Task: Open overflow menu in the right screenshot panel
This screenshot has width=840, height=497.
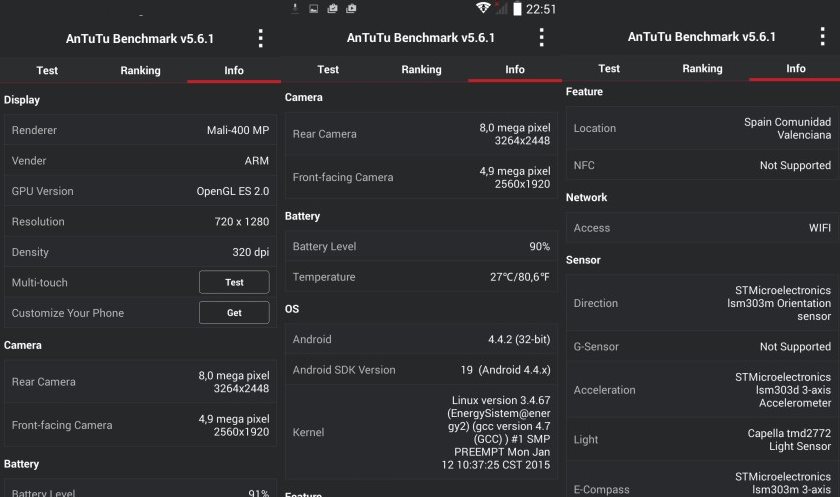Action: 823,37
